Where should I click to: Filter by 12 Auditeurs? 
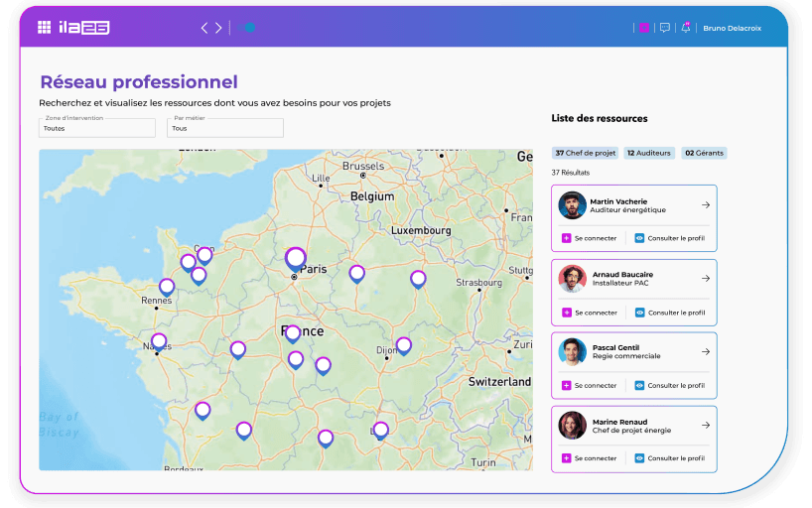click(649, 153)
